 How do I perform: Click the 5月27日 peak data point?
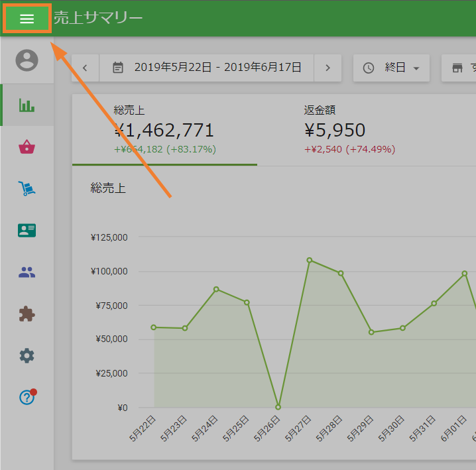[x=309, y=260]
